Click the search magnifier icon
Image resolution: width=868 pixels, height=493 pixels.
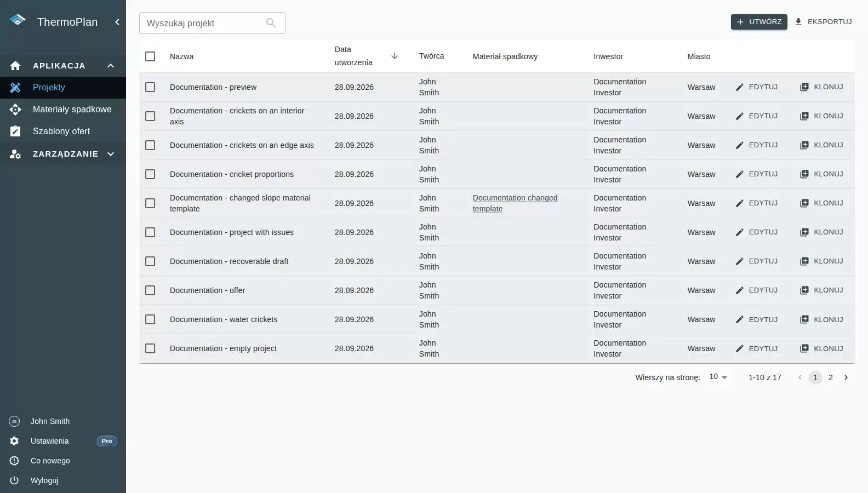(271, 23)
